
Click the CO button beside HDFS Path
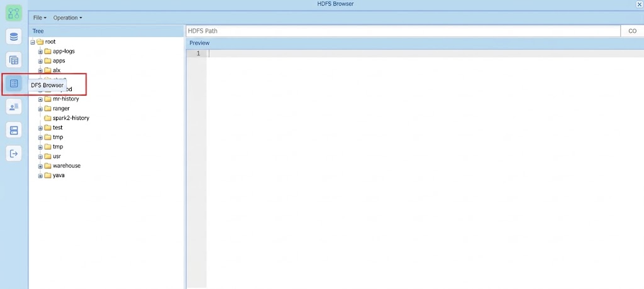(632, 31)
